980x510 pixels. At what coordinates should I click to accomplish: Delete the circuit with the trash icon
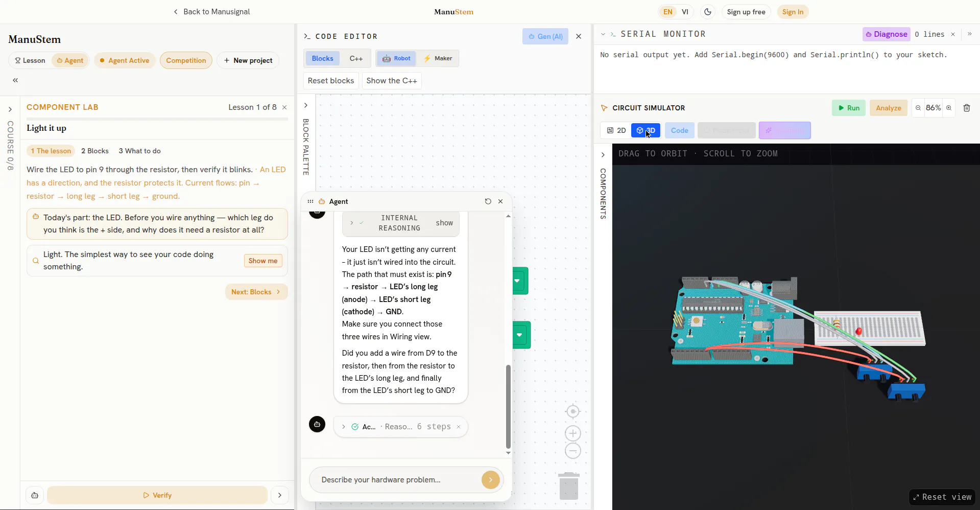click(x=967, y=108)
